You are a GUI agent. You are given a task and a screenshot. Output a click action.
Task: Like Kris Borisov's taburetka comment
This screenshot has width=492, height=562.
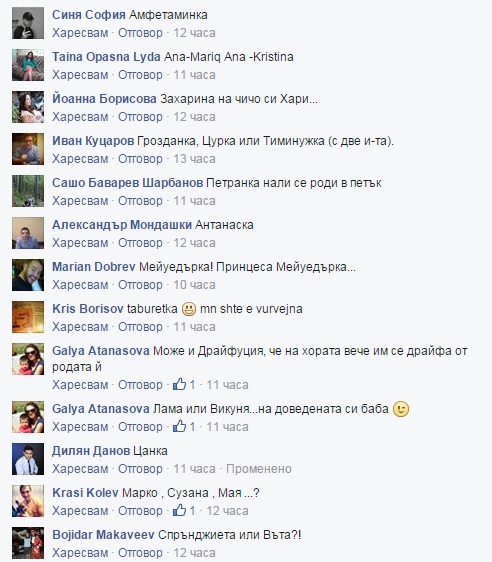(x=80, y=327)
